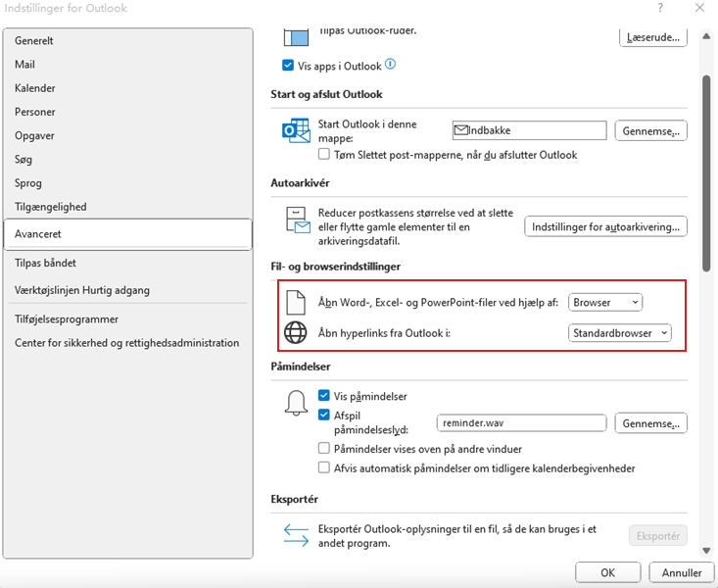This screenshot has height=588, width=718.
Task: Enable Tøm Slettet post-mapperne checkbox
Action: tap(324, 154)
